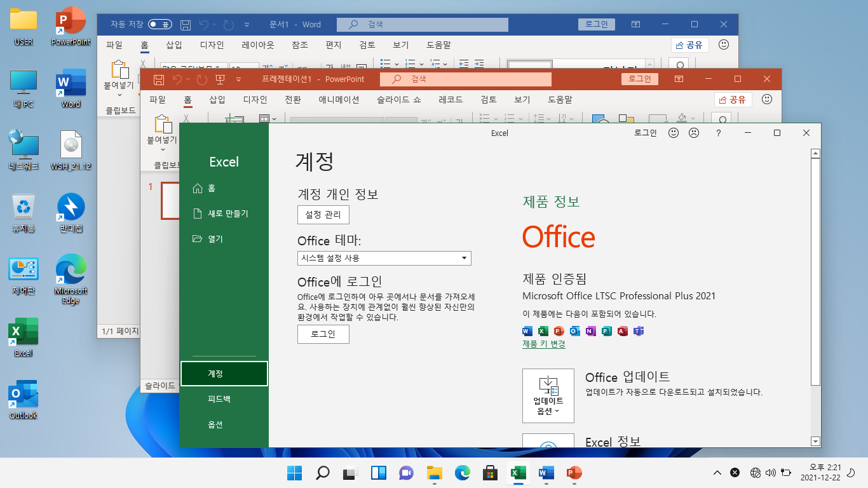
Task: Select the Outlook desktop shortcut
Action: 24,400
